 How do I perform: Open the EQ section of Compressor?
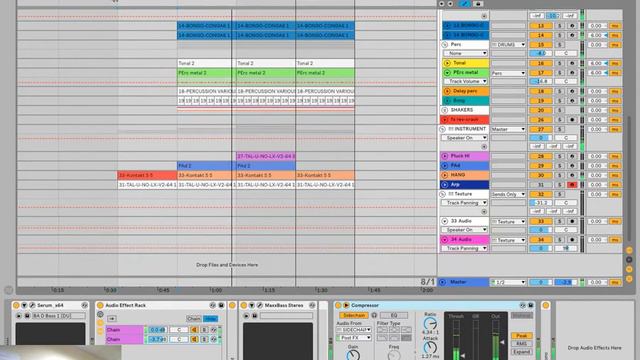[394, 315]
